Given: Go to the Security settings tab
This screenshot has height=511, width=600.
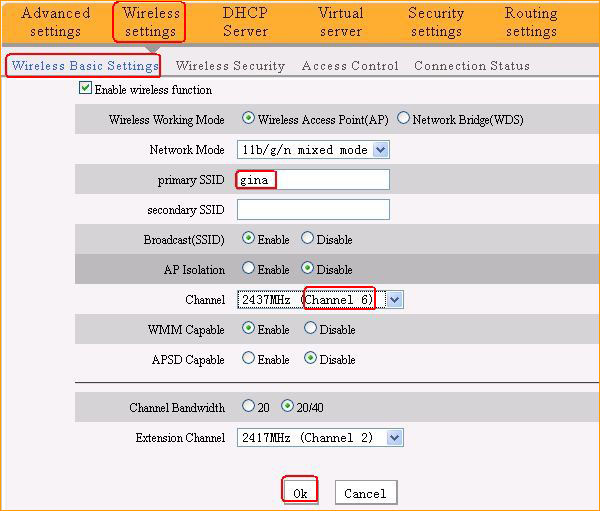Looking at the screenshot, I should click(x=436, y=22).
